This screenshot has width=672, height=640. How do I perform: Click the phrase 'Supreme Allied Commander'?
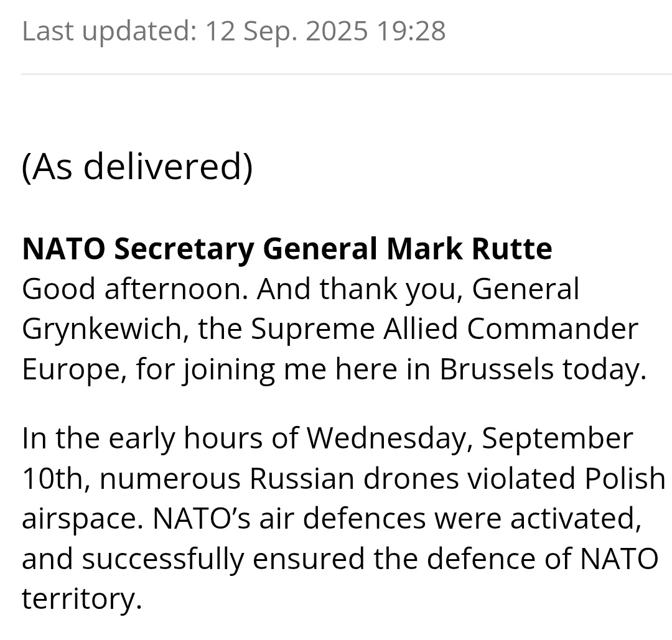[x=444, y=330]
